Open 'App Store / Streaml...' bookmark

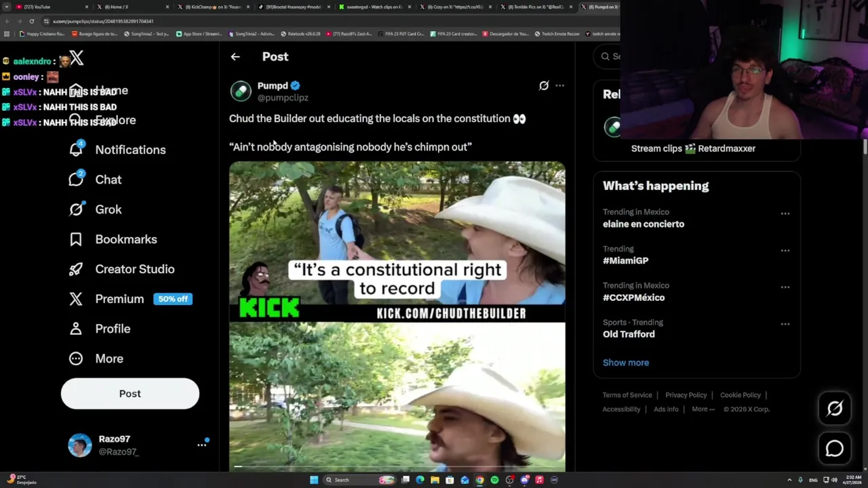coord(199,34)
